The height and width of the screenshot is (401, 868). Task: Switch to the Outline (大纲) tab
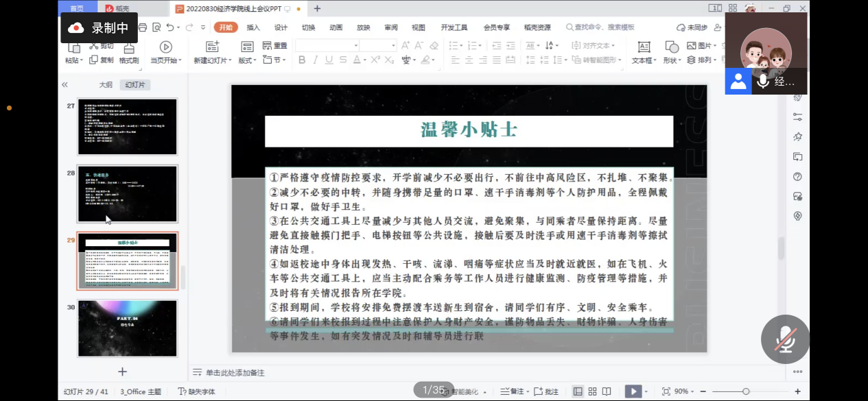point(105,85)
